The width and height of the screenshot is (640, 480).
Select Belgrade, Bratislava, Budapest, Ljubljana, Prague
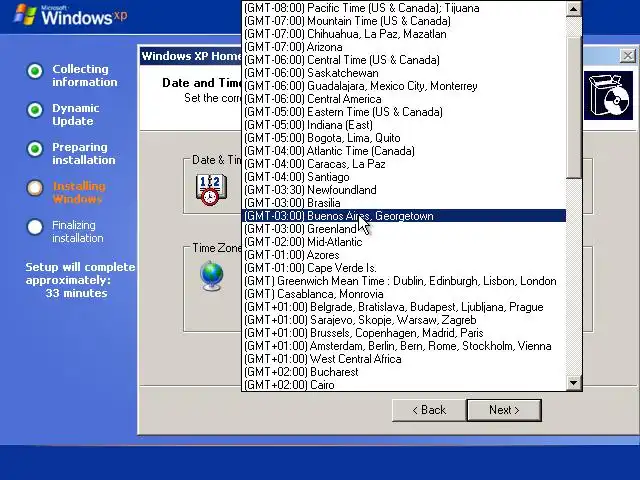point(404,307)
